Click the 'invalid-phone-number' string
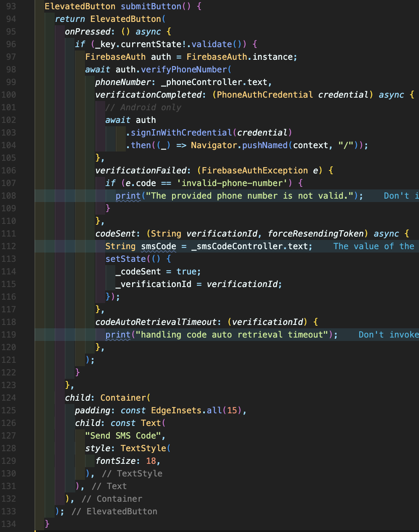 232,183
